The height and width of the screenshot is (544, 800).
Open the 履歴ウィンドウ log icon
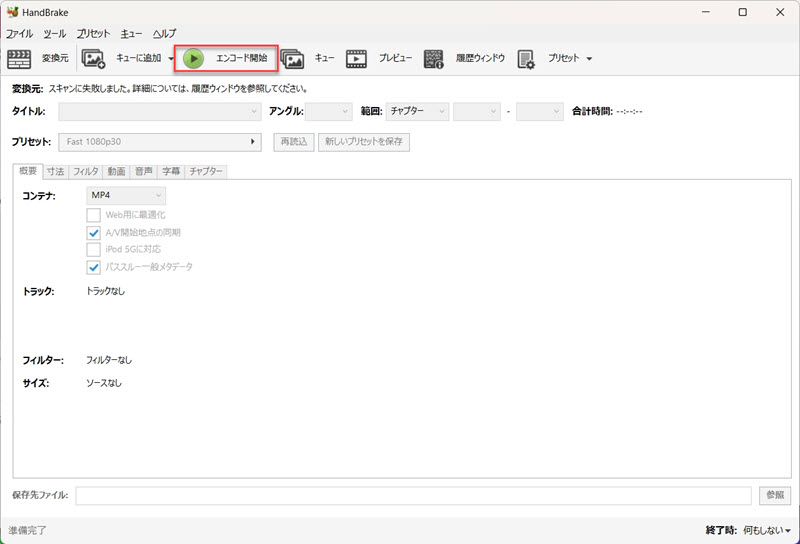(434, 59)
